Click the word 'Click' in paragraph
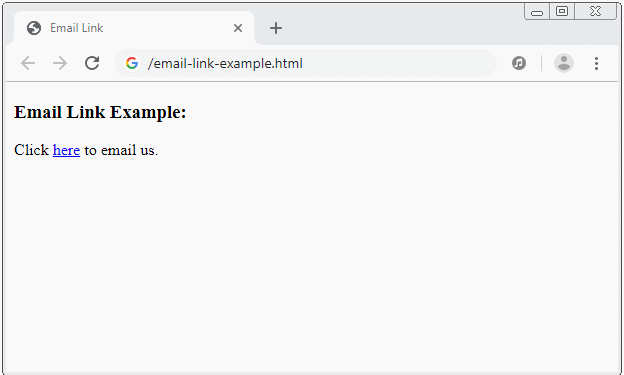 click(31, 150)
